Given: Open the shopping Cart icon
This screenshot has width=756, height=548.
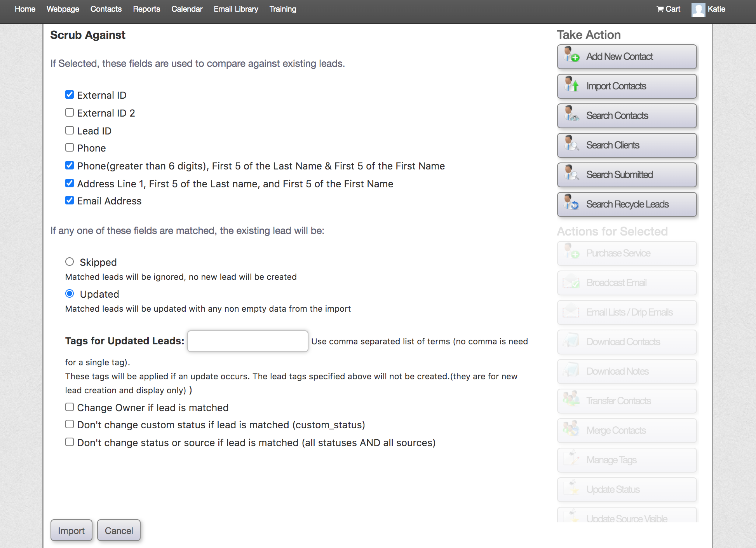Looking at the screenshot, I should pos(660,9).
